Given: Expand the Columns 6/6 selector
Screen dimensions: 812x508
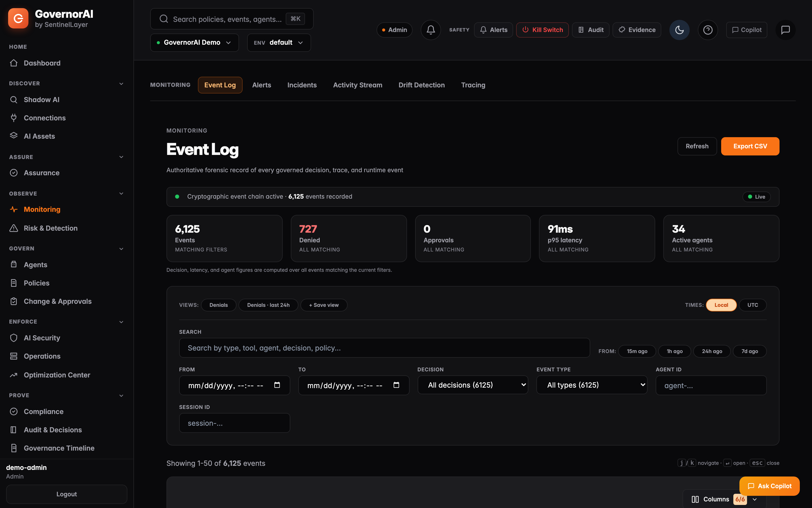Looking at the screenshot, I should (725, 499).
